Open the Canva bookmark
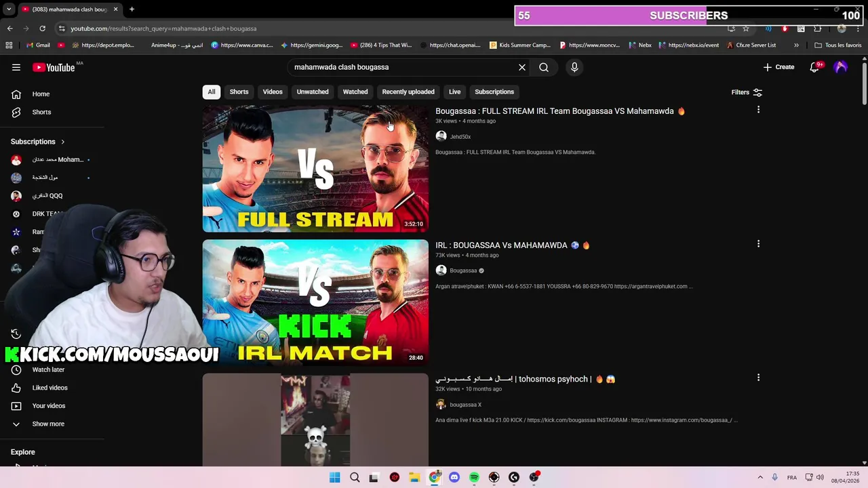This screenshot has width=868, height=488. (x=242, y=45)
